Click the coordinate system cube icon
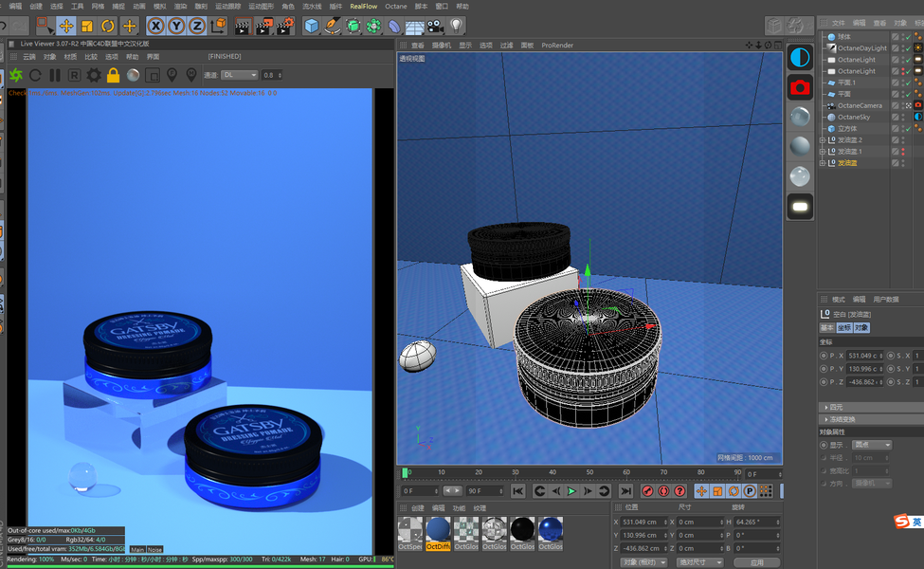924x569 pixels. click(218, 26)
